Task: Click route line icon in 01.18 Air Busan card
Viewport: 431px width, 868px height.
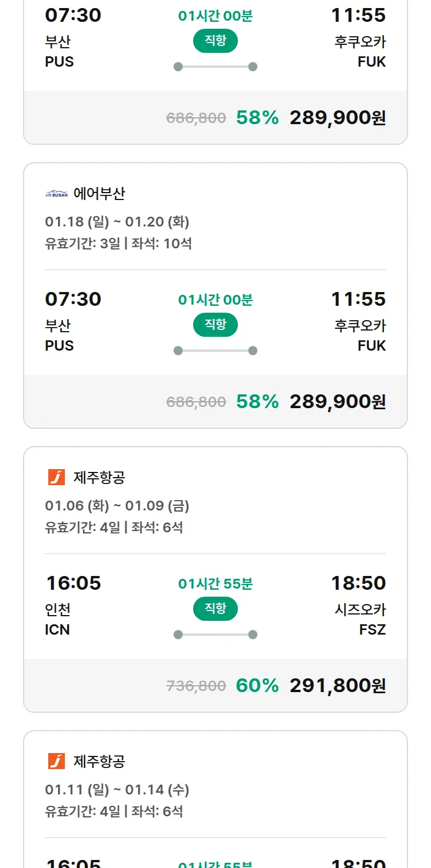Action: pos(215,351)
